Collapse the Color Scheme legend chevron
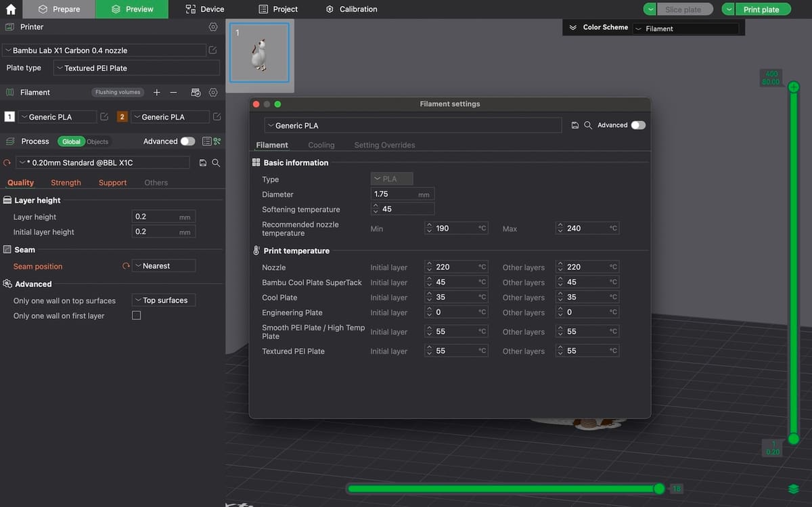This screenshot has height=507, width=812. [x=572, y=28]
